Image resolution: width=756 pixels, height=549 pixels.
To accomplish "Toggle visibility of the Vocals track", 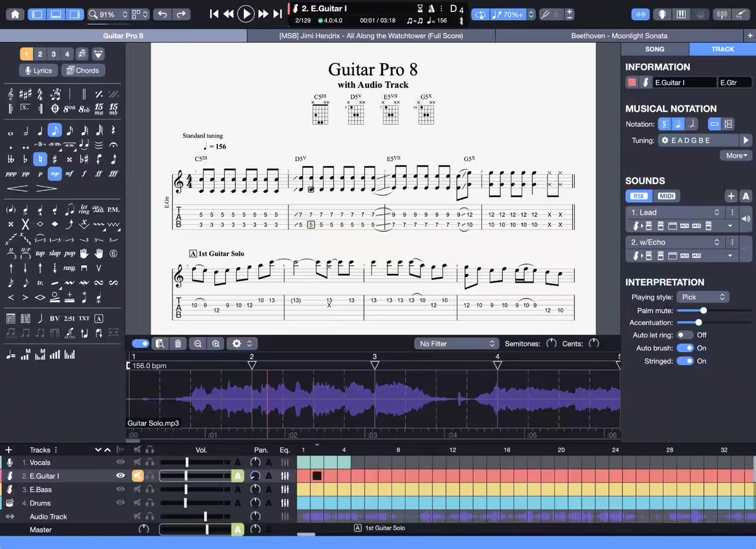I will [120, 463].
